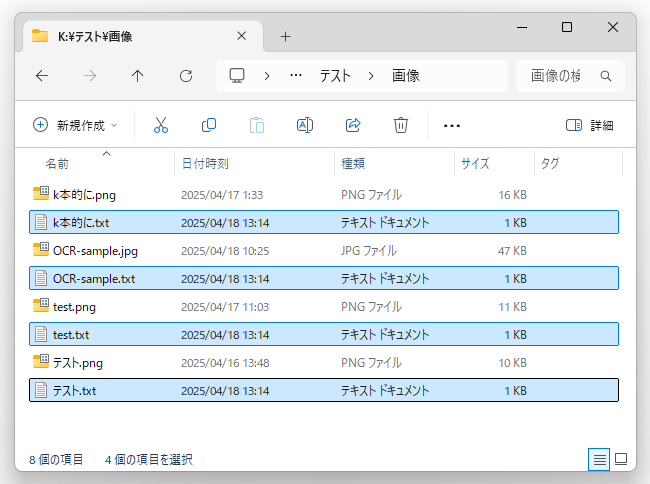Click the Copy icon in toolbar
650x484 pixels.
209,125
